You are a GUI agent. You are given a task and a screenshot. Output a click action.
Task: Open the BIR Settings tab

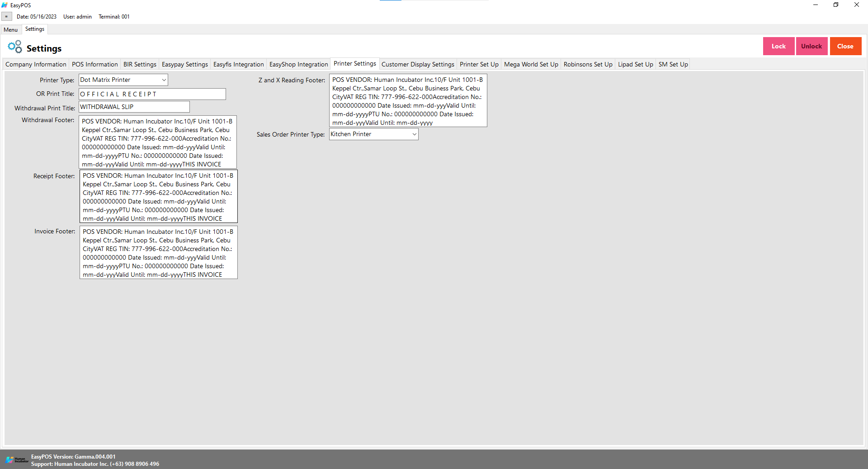pyautogui.click(x=140, y=64)
